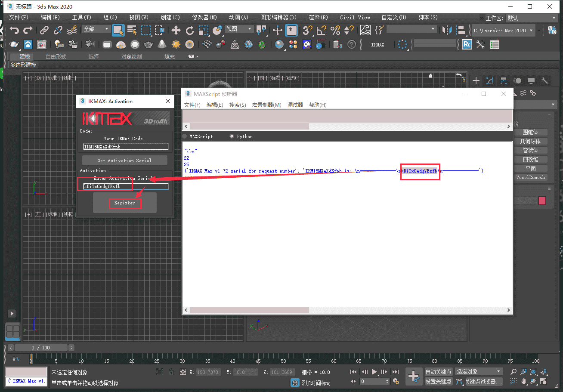The width and height of the screenshot is (563, 392).
Task: Activate the Select and Rotate tool
Action: tap(190, 30)
